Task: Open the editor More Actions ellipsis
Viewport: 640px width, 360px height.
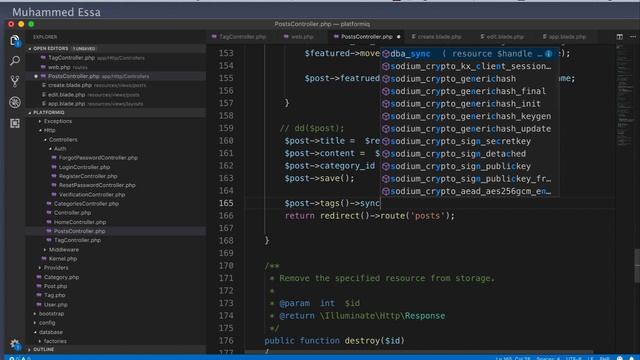Action: click(633, 37)
